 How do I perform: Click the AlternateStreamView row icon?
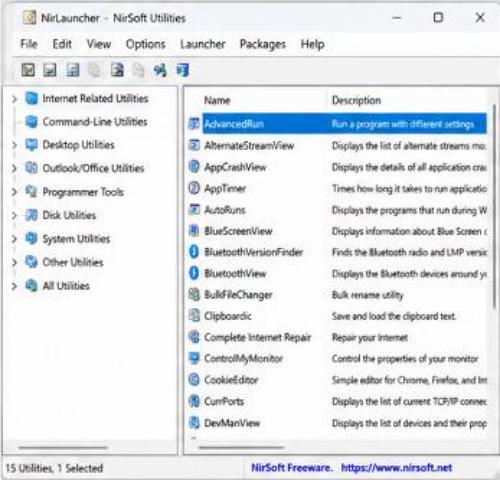point(194,145)
